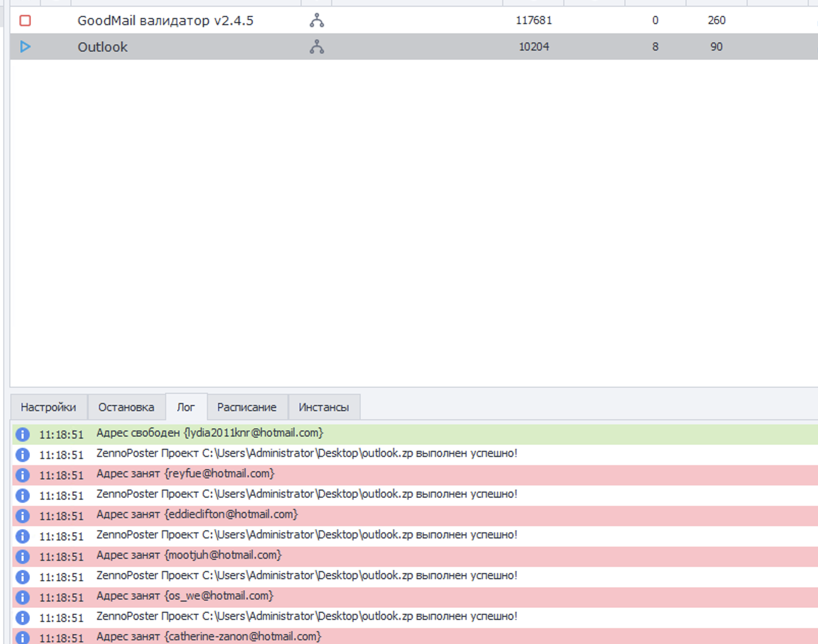Click the value 260 in the GoodMail row

[x=717, y=20]
